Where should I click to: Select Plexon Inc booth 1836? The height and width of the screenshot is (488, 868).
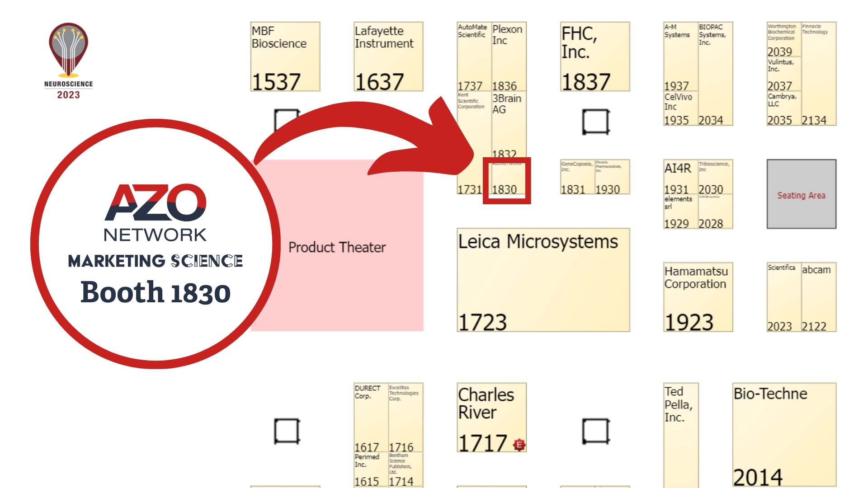point(509,56)
